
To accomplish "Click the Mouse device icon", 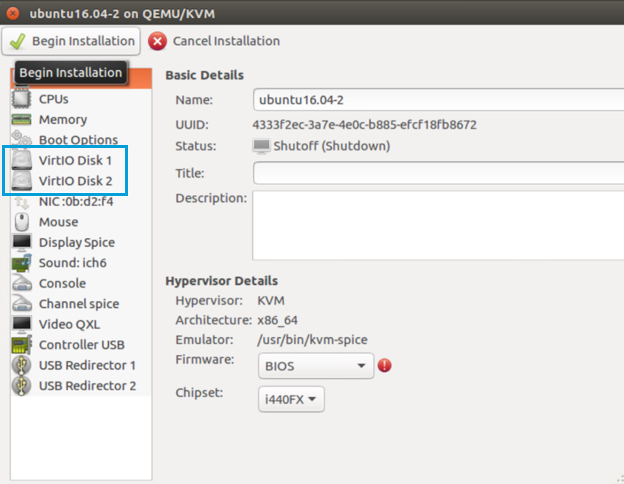I will pyautogui.click(x=21, y=222).
